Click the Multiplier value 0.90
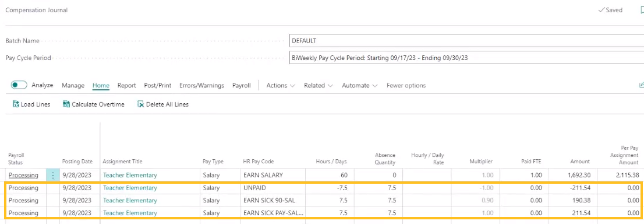This screenshot has height=224, width=644. tap(487, 201)
